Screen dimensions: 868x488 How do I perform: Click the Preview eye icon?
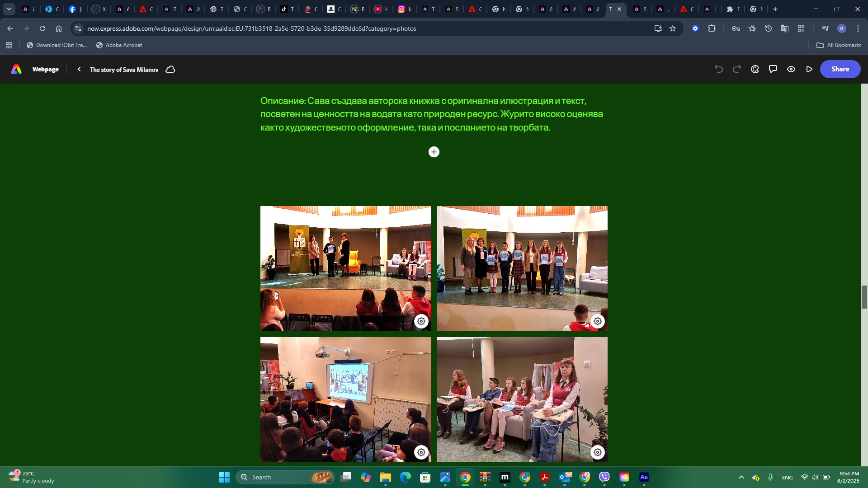[791, 69]
